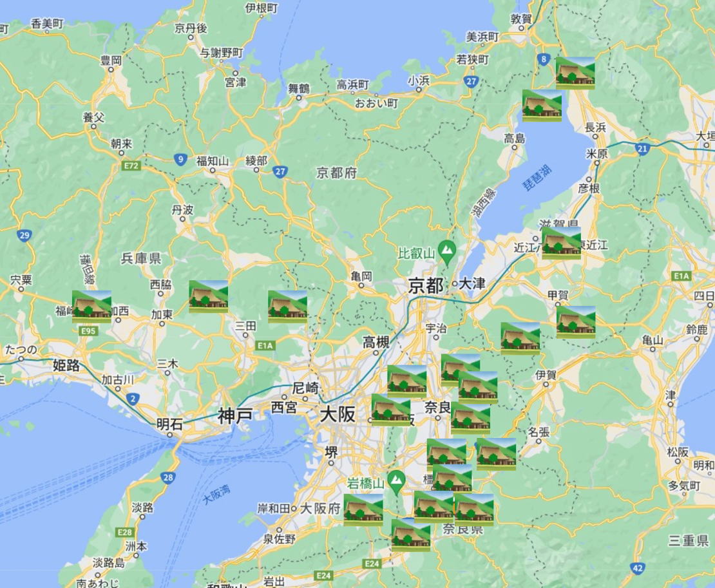Screen dimensions: 715x588
Task: Open hut icon beside the 橿 label
Action: pos(452,480)
